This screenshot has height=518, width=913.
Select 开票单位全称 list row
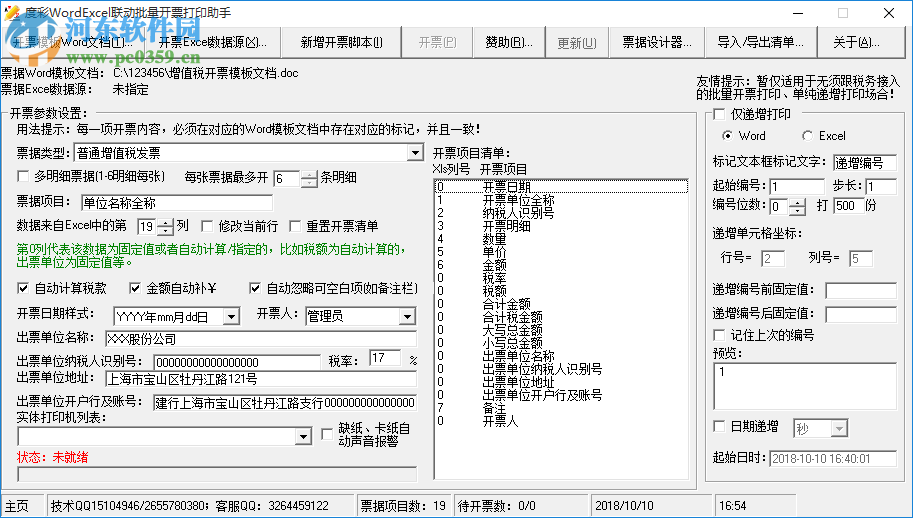pyautogui.click(x=561, y=200)
